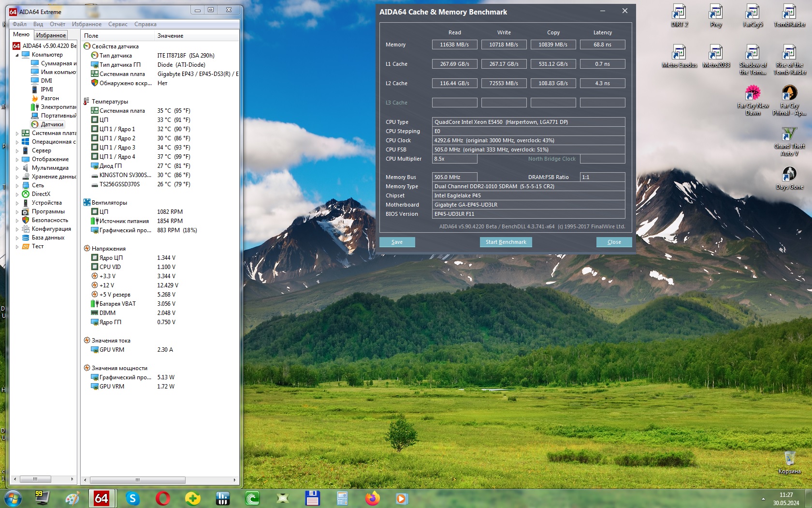This screenshot has height=508, width=812.
Task: Open the Windows Start menu
Action: coord(13,498)
